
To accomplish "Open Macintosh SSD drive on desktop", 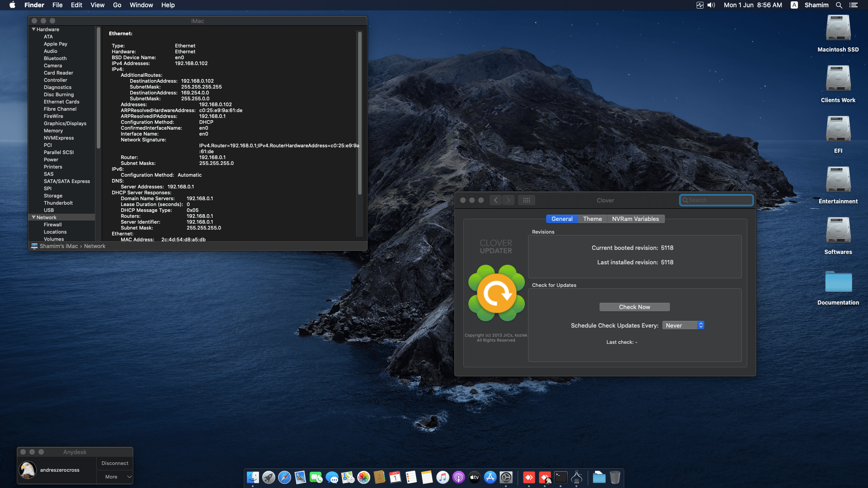I will [x=838, y=34].
